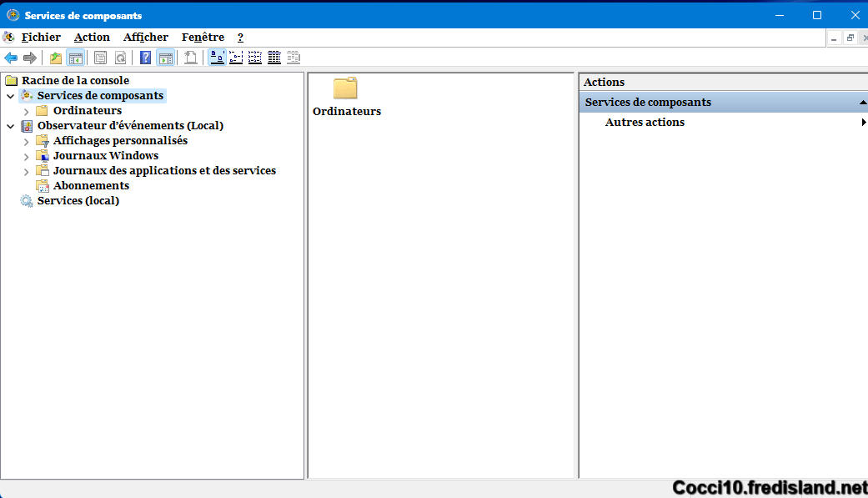Select Journaux des applications et des services
The image size is (868, 498).
(164, 170)
